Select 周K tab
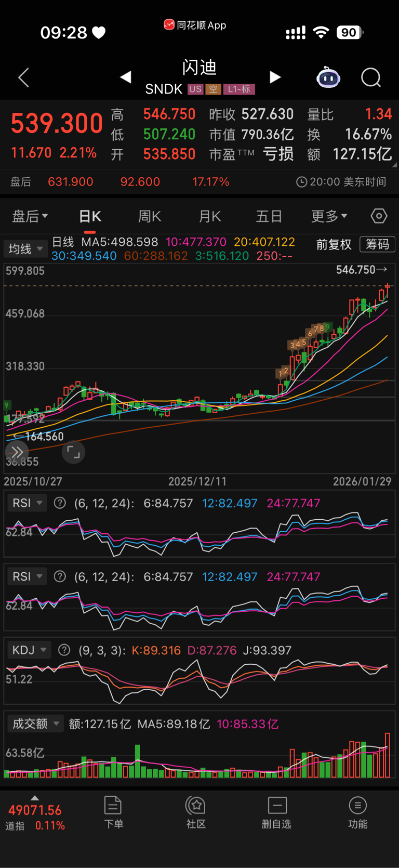The image size is (399, 868). [x=150, y=216]
